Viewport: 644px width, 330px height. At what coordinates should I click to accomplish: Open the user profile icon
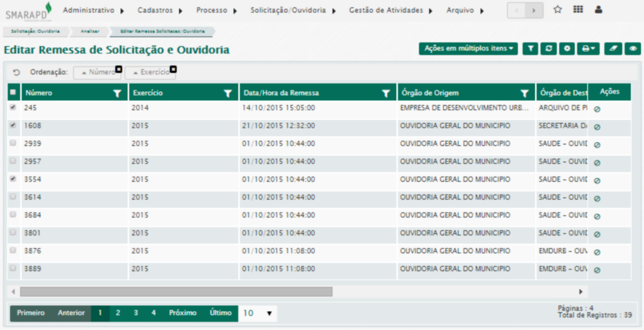click(598, 10)
